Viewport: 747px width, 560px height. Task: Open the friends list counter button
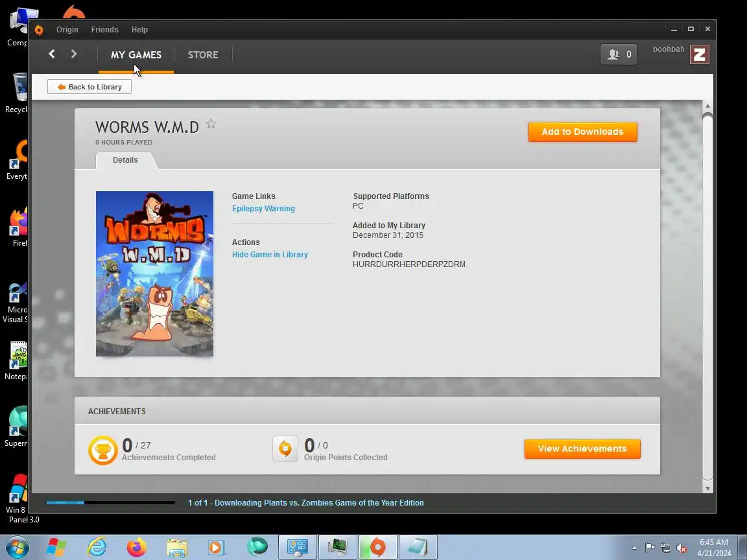point(619,54)
